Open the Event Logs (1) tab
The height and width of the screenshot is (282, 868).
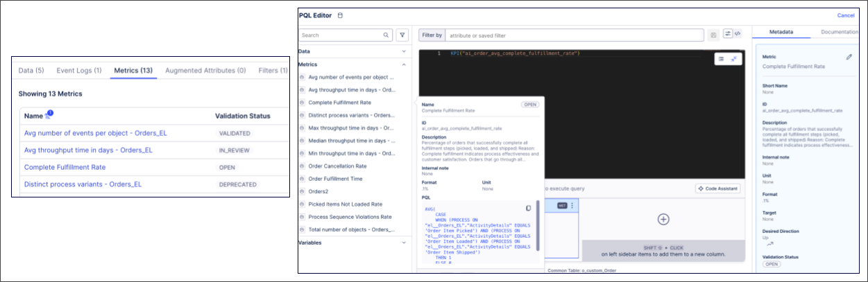pyautogui.click(x=79, y=70)
